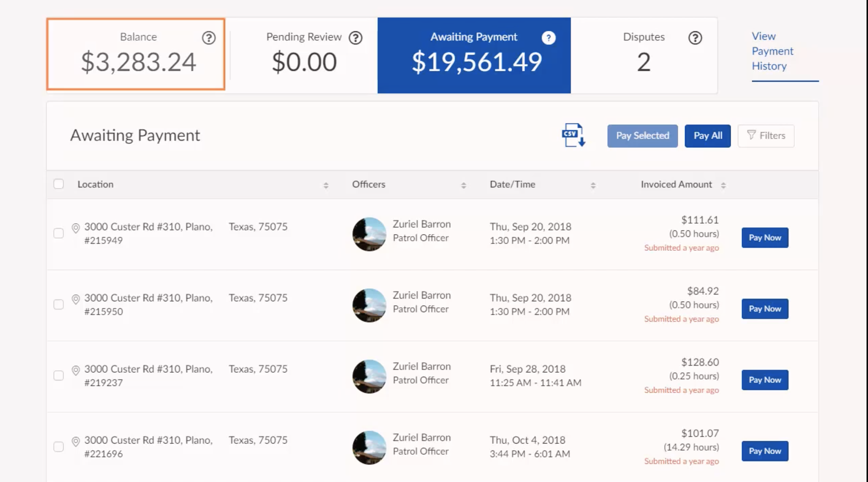The image size is (868, 482).
Task: Open the Balance help question mark icon
Action: tap(209, 38)
